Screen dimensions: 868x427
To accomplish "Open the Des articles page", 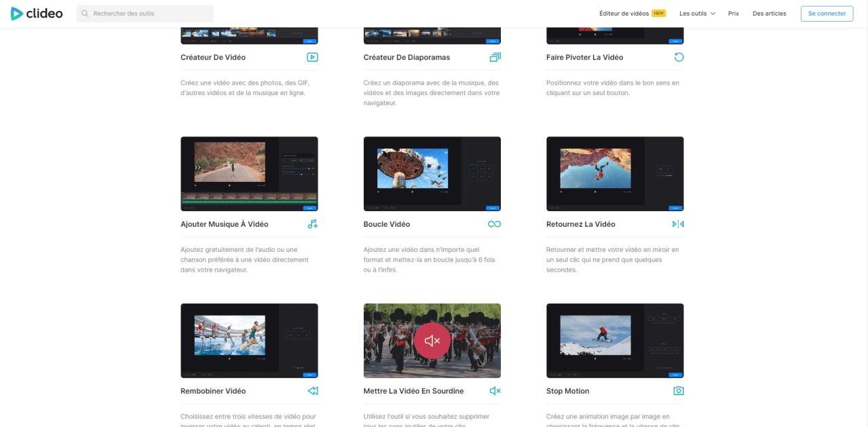I will pyautogui.click(x=769, y=13).
